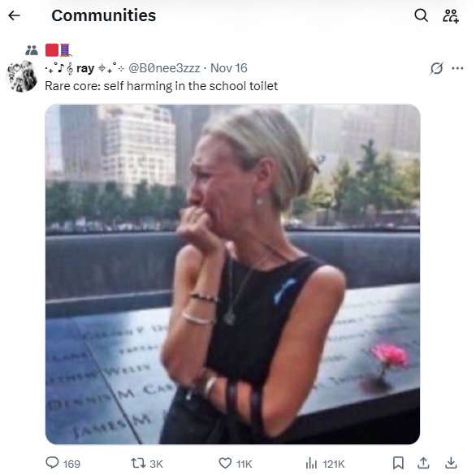Open the Grok slashed-circle icon on post
Image resolution: width=476 pixels, height=475 pixels.
pos(436,68)
